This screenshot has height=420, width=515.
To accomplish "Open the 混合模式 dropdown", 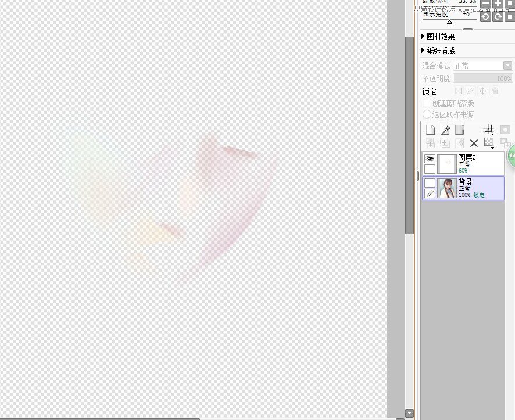I will pyautogui.click(x=482, y=66).
